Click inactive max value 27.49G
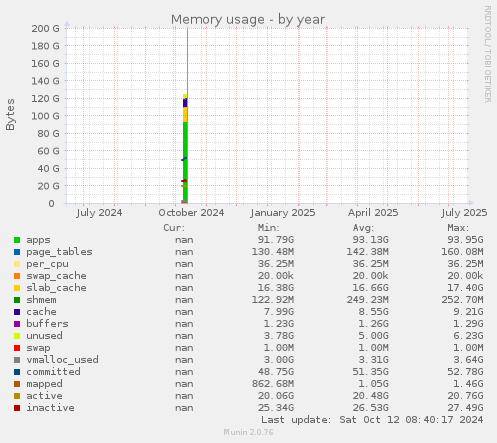This screenshot has width=497, height=443. click(x=465, y=408)
